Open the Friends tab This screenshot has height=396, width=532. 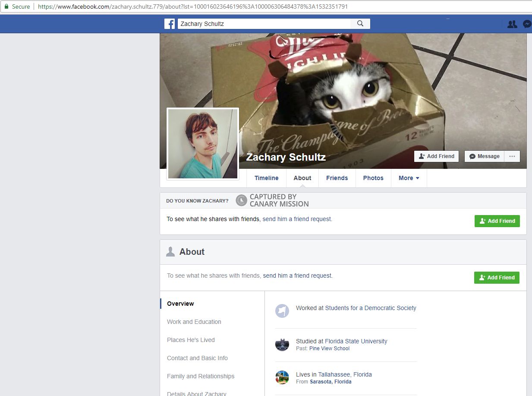(x=337, y=178)
